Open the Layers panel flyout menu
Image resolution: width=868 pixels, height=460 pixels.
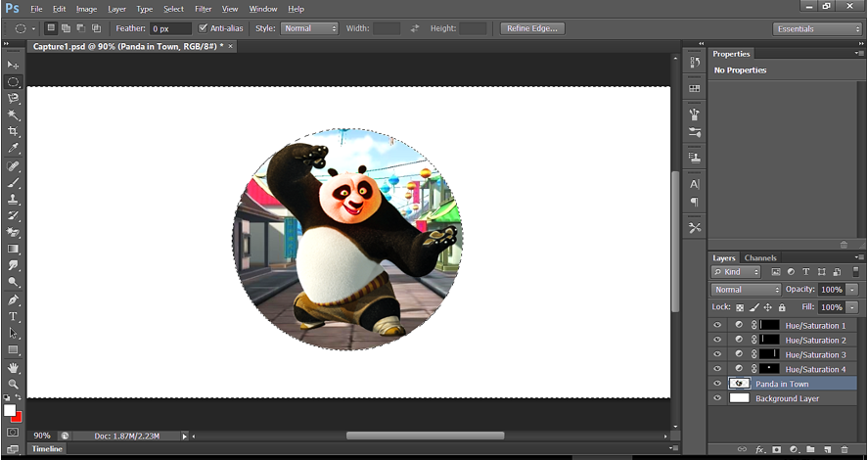point(858,258)
